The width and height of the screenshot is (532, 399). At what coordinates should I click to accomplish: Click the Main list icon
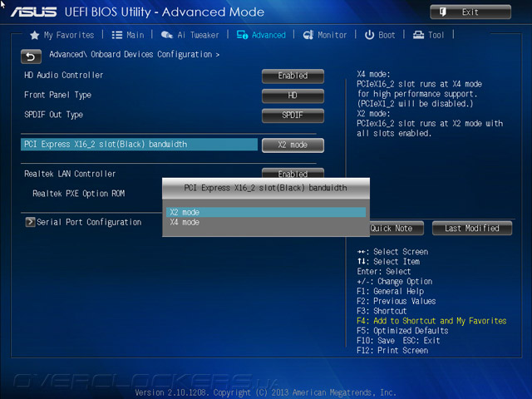(x=117, y=35)
